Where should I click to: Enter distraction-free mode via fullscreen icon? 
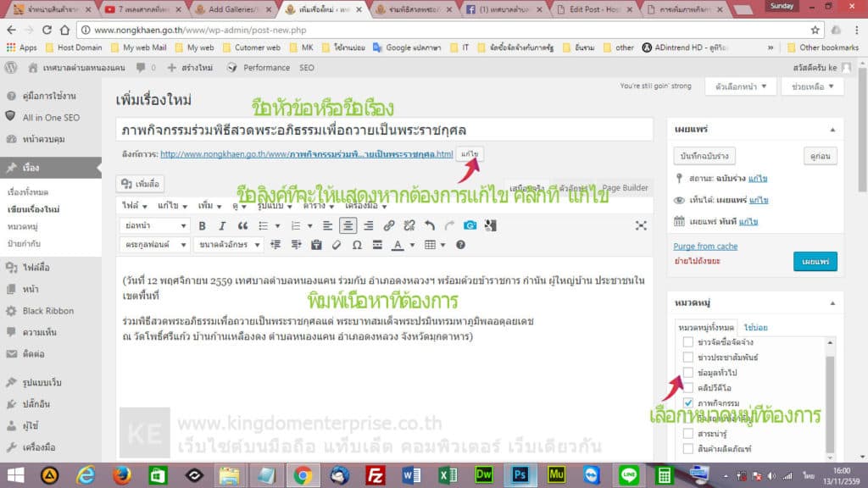[x=640, y=226]
